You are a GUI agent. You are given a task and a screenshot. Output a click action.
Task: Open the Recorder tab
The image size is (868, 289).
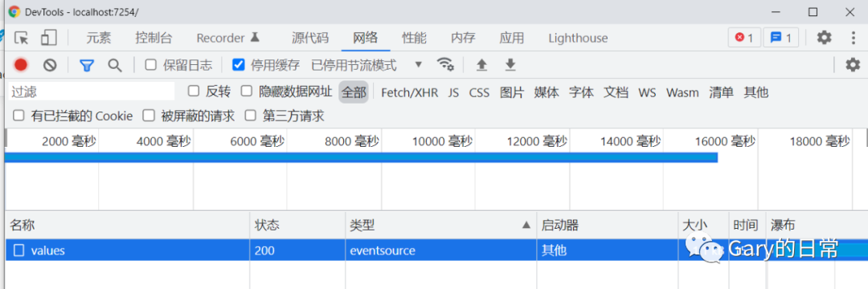228,38
